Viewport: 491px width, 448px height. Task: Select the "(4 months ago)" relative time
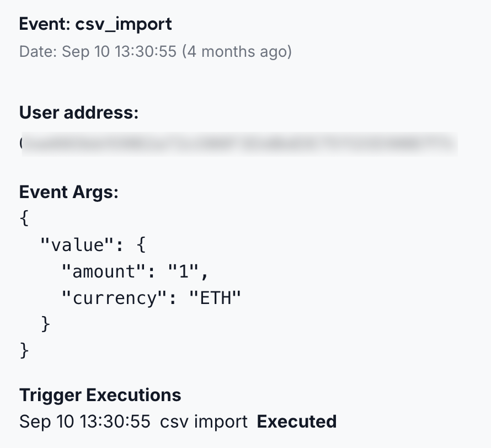point(237,52)
